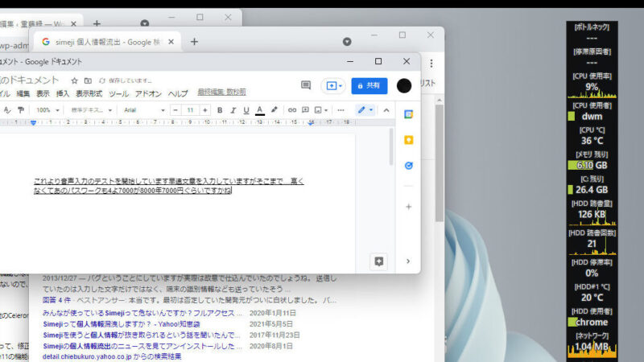Screen dimensions: 644x362
Task: Open the アドオン menu
Action: pyautogui.click(x=148, y=93)
